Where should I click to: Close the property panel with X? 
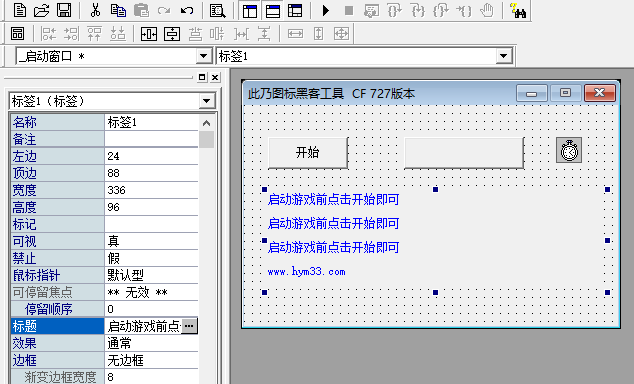[215, 77]
